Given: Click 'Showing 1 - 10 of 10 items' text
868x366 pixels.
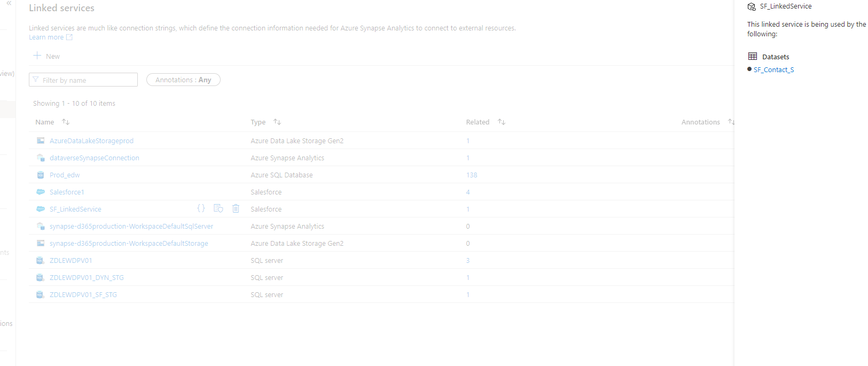Looking at the screenshot, I should tap(74, 103).
